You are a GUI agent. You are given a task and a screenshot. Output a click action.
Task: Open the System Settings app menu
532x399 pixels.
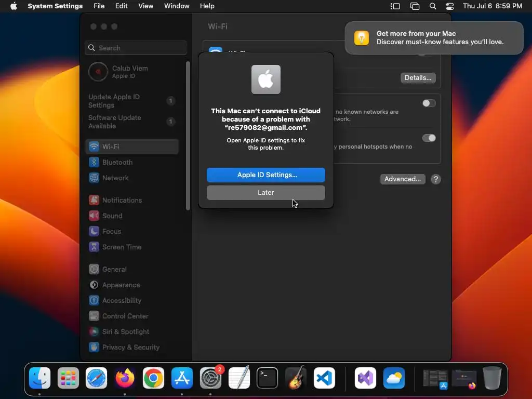(55, 6)
